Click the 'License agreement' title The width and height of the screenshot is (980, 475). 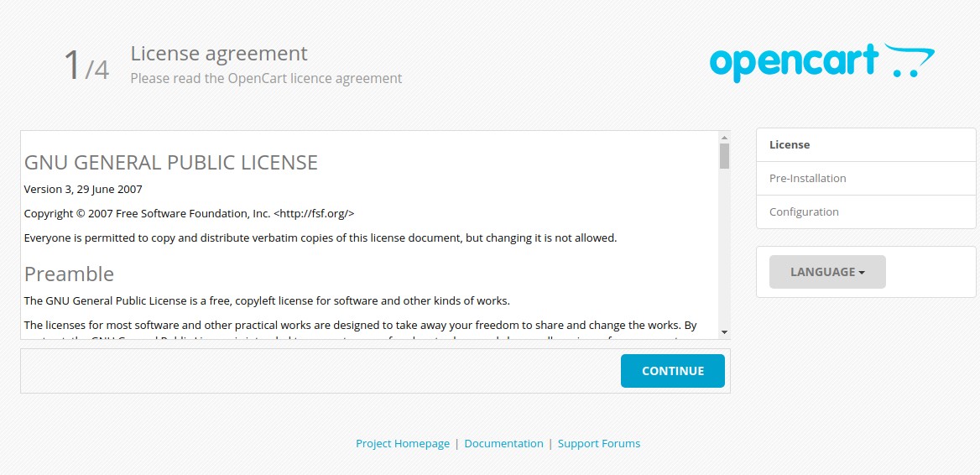coord(219,54)
